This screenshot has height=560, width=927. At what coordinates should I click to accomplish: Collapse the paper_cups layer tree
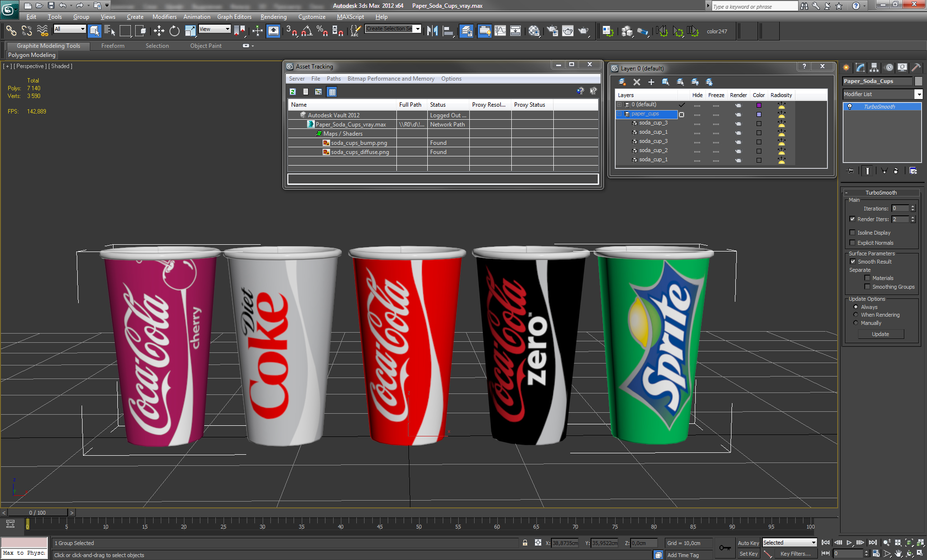pos(619,114)
